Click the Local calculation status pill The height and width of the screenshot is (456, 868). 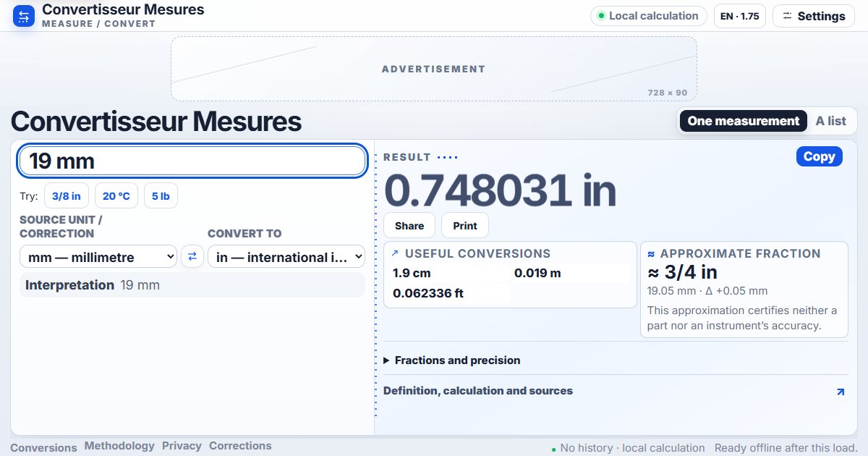[649, 16]
